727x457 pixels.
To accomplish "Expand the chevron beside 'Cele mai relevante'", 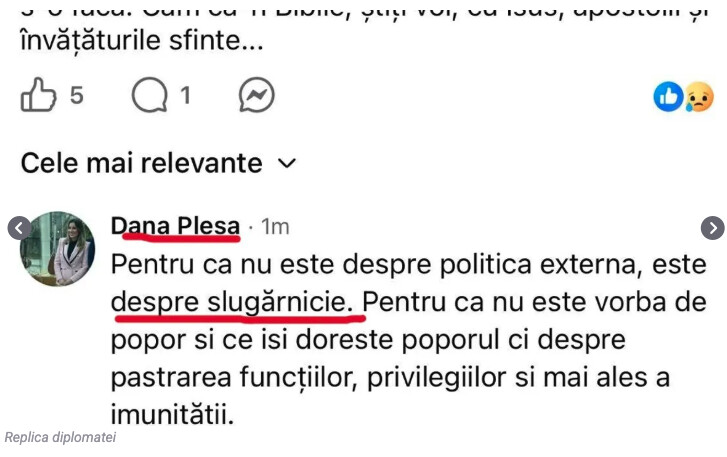I will pos(287,163).
